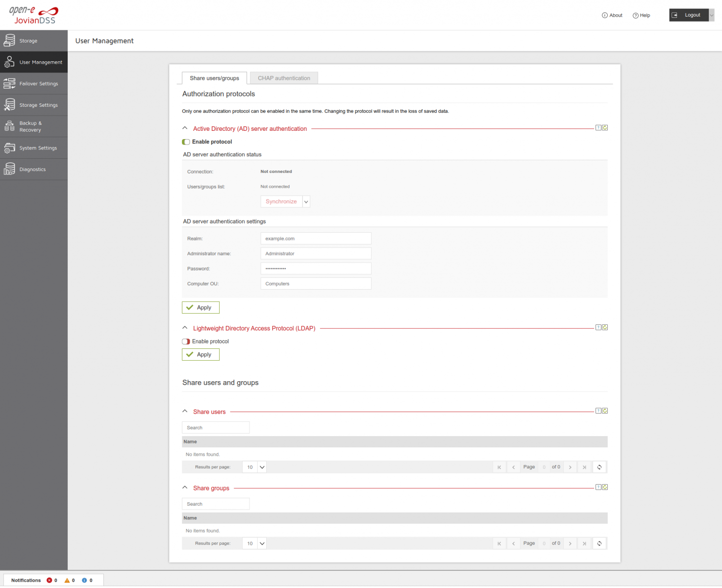Click the Realm input field

[x=316, y=239]
